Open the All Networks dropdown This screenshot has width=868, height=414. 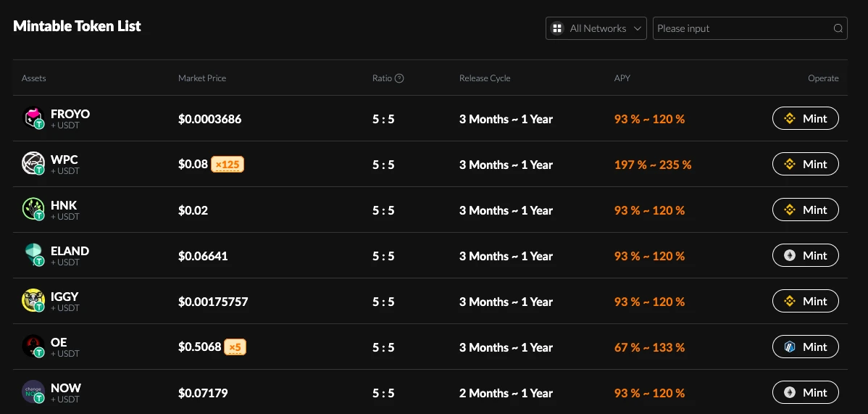click(596, 29)
